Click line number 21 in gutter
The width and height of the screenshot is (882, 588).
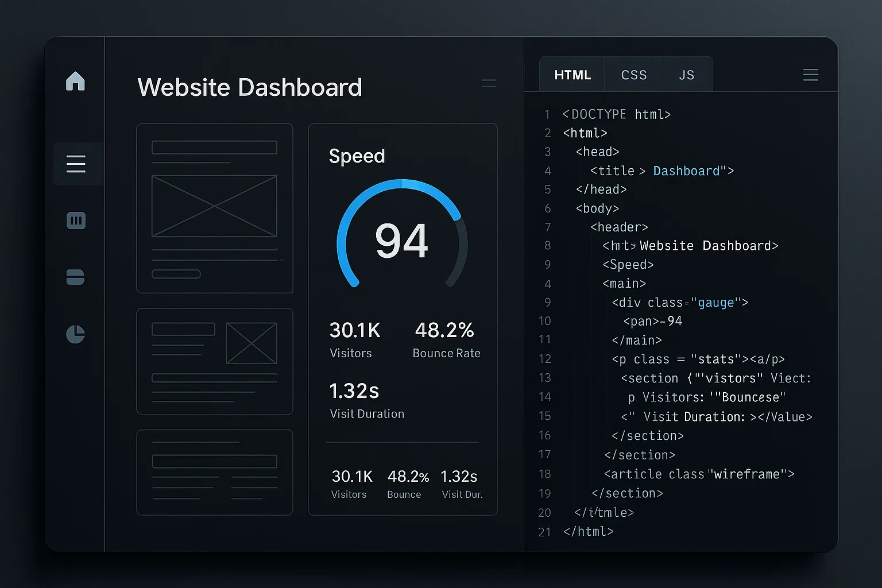point(544,532)
